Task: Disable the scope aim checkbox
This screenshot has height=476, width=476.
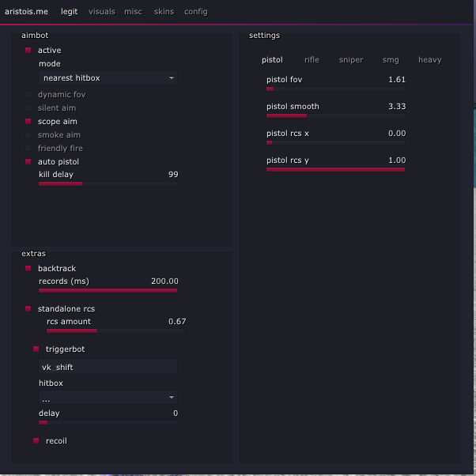Action: [28, 122]
